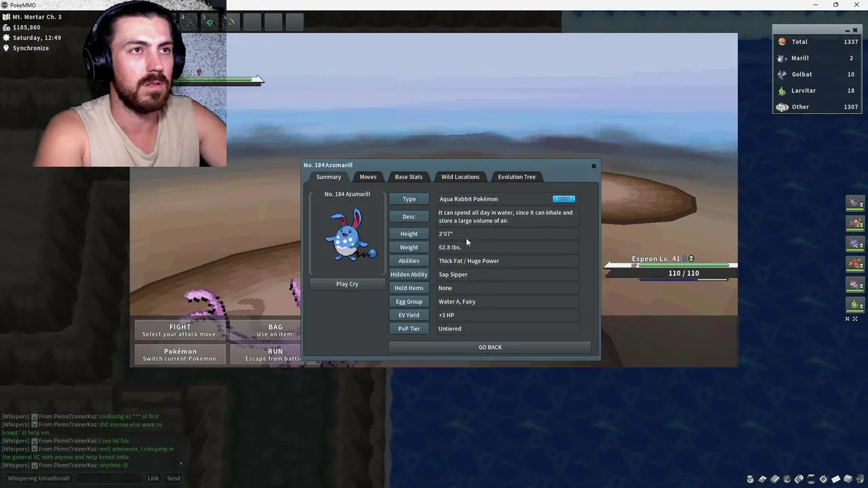This screenshot has height=488, width=868.
Task: Open the two-phones icon in bottom menu
Action: (x=799, y=479)
